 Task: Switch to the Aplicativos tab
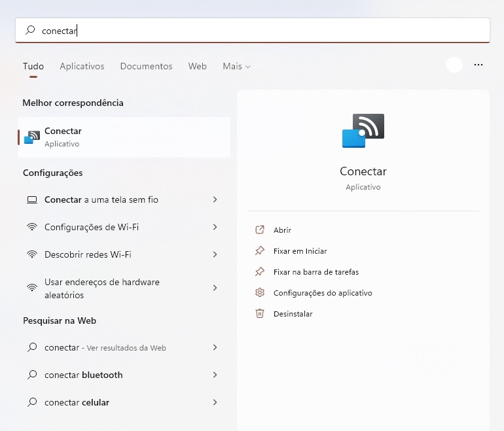click(x=82, y=66)
